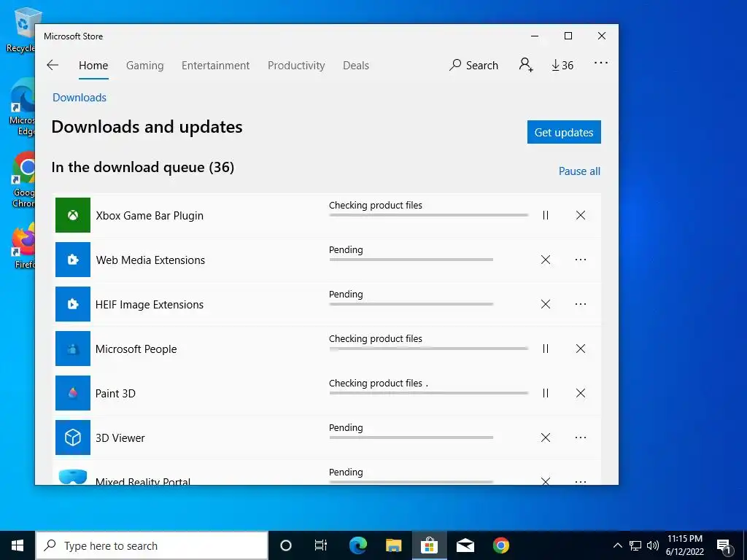Viewport: 747px width, 560px height.
Task: Click the 3D Viewer app icon
Action: coord(73,437)
